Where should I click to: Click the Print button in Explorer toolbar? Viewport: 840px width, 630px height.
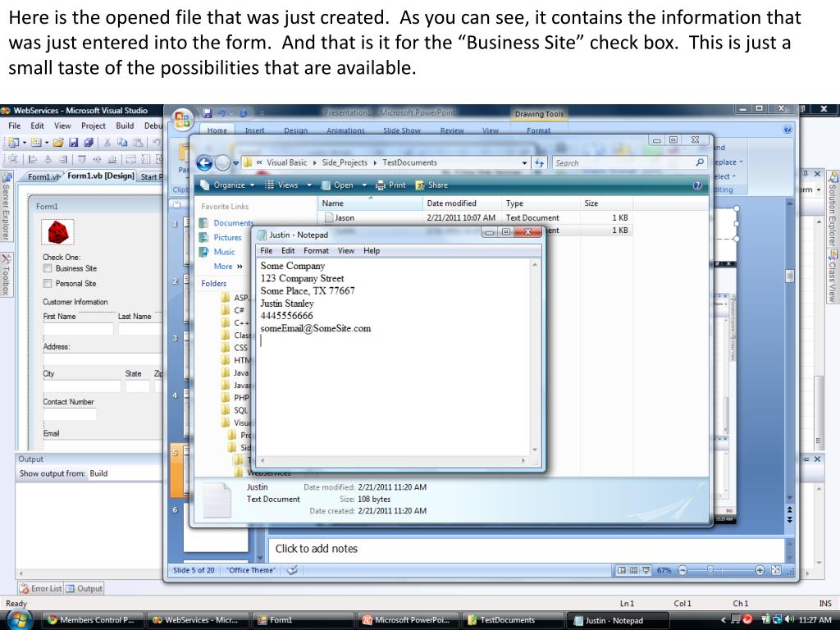[390, 185]
